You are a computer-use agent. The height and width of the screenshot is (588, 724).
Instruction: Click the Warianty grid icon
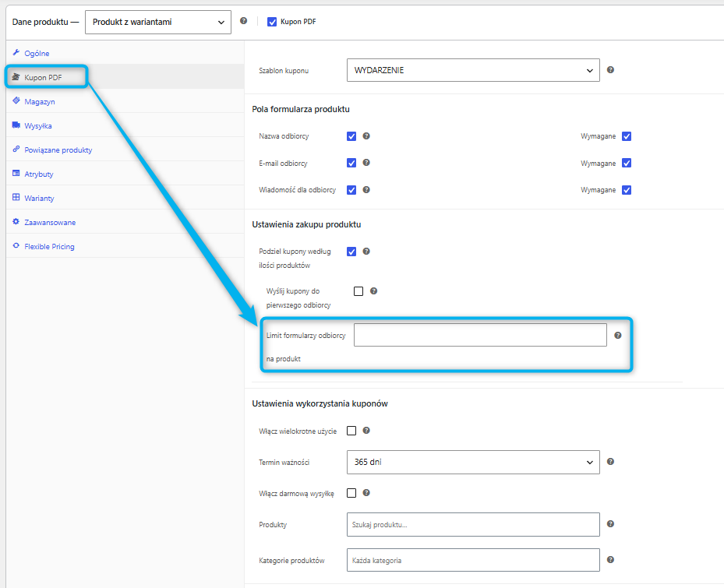(x=16, y=197)
